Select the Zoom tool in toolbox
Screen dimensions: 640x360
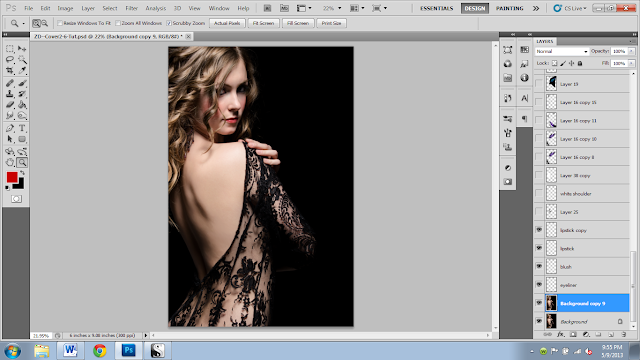click(x=22, y=162)
